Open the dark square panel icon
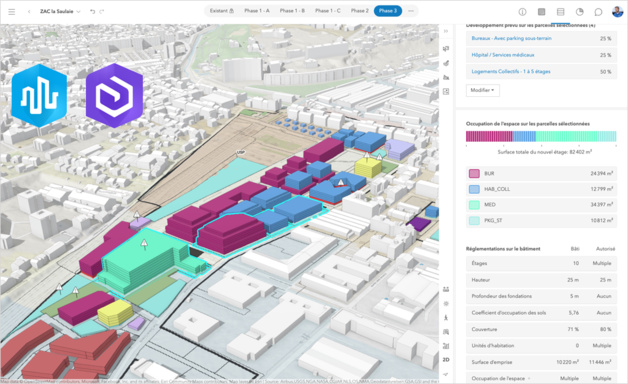 coord(541,12)
